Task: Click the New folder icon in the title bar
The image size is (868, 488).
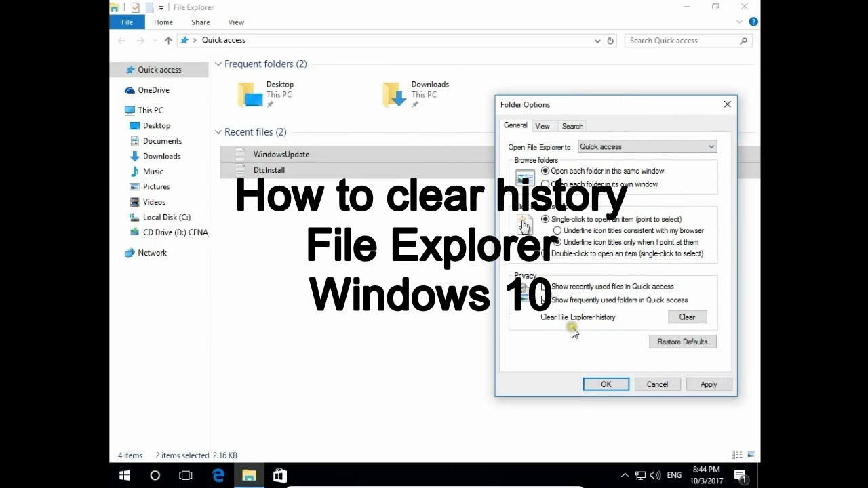Action: click(x=149, y=7)
